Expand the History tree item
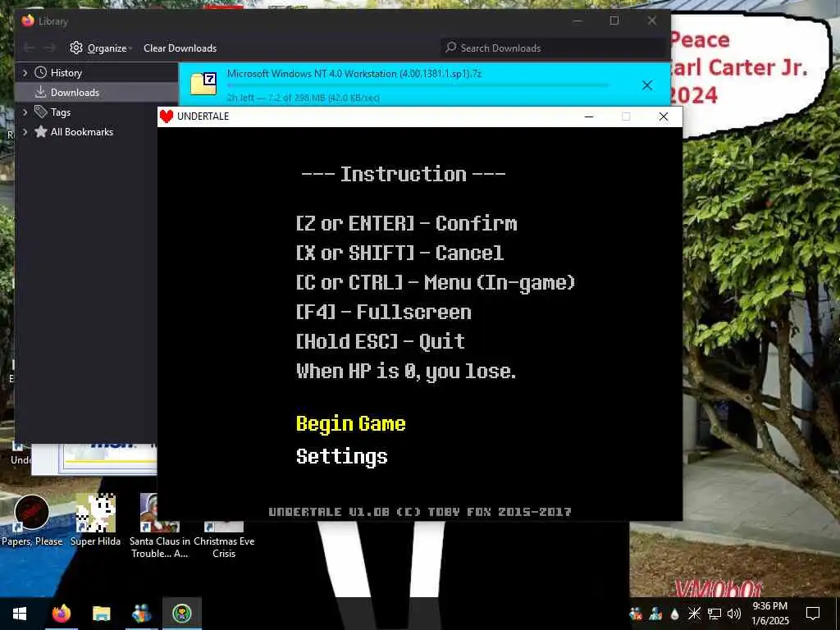The width and height of the screenshot is (840, 630). click(25, 72)
